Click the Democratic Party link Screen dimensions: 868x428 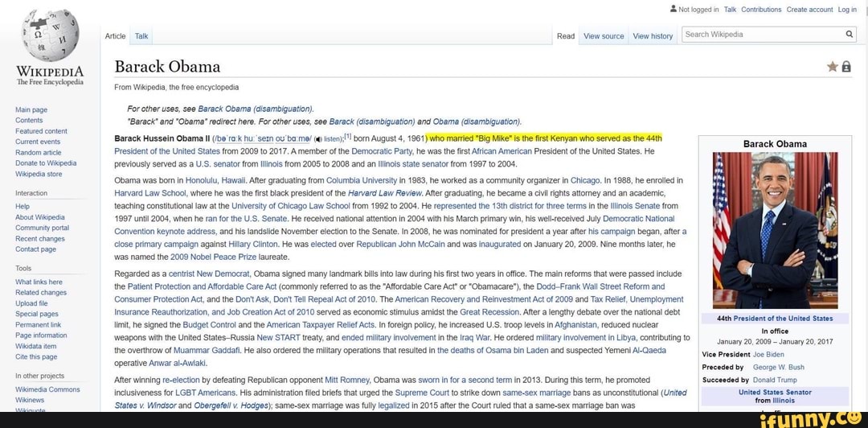[383, 150]
